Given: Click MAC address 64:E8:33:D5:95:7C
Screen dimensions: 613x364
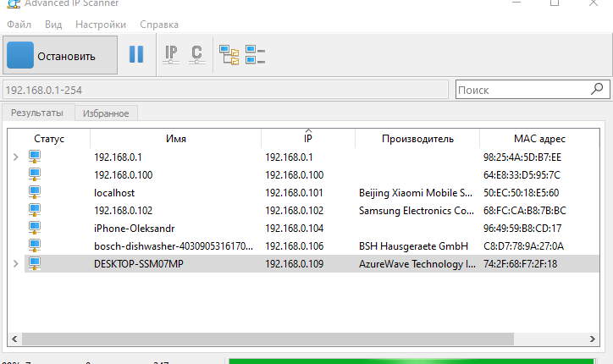Looking at the screenshot, I should coord(522,175).
